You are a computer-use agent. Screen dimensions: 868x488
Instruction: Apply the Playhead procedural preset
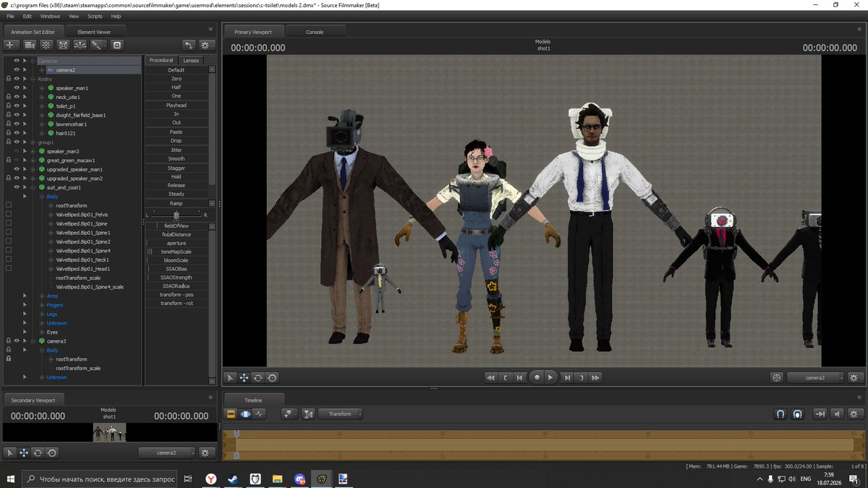(x=176, y=105)
